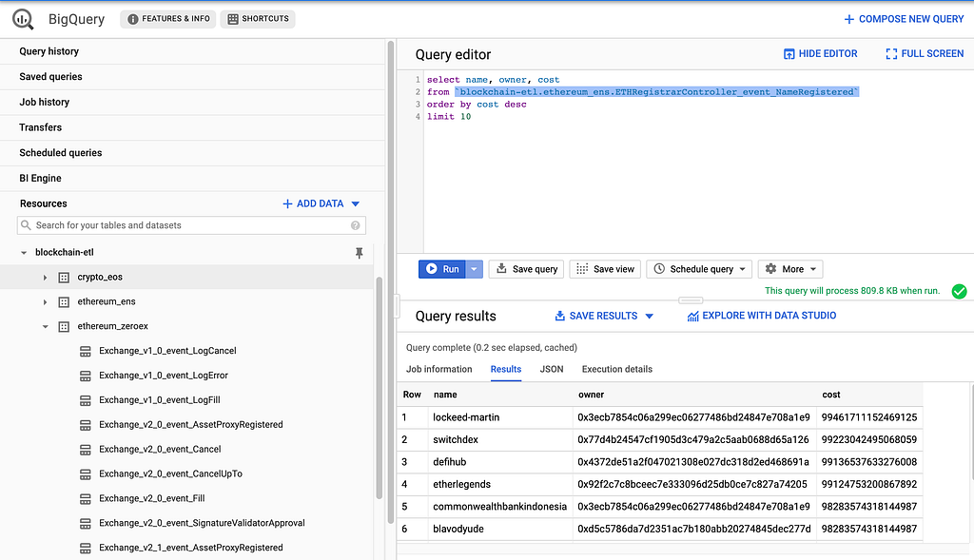Click table icon of Exchange_v2_1_event_AssetProxyRegistered

86,549
